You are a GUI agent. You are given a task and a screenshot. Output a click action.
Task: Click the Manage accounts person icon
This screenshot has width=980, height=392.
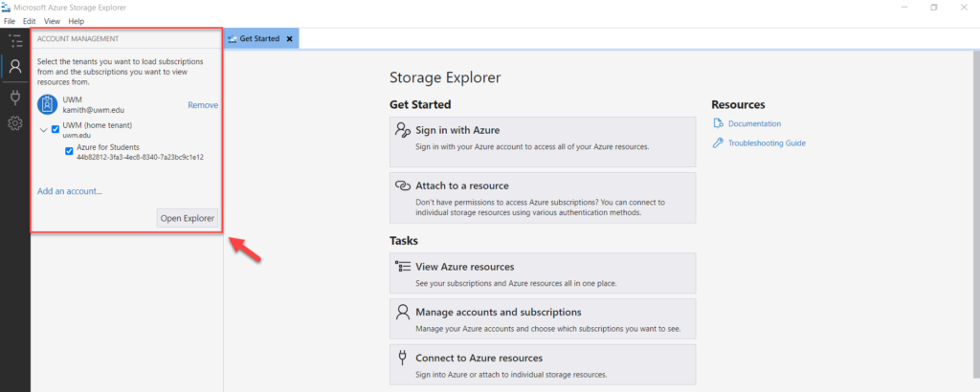point(403,312)
